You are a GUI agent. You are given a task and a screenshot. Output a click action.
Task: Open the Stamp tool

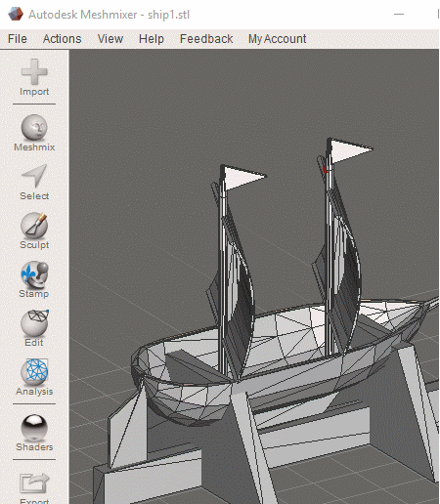34,279
